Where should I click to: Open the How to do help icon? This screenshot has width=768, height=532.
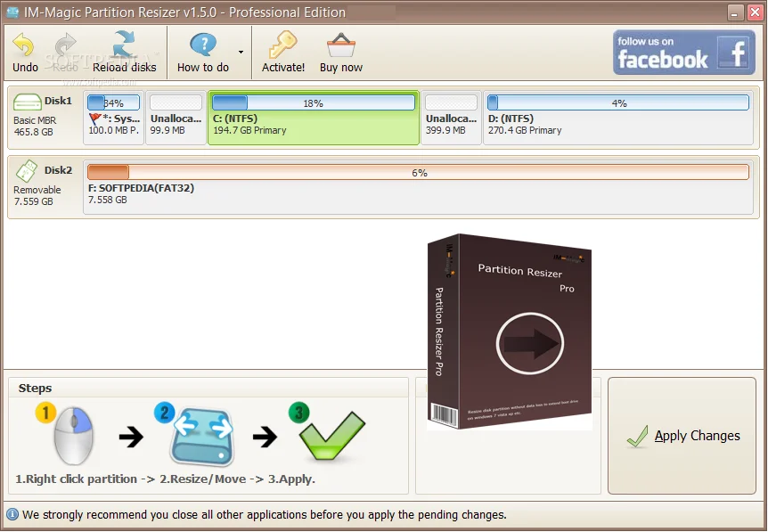(x=203, y=45)
